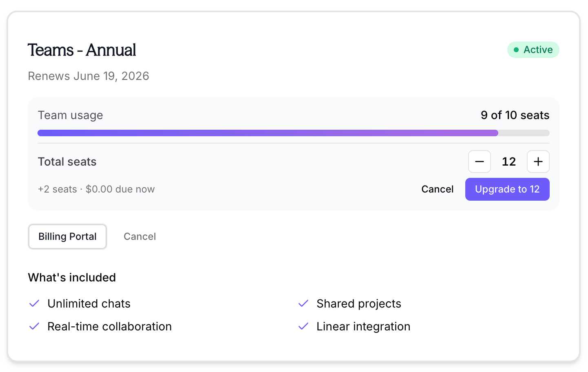The width and height of the screenshot is (588, 372).
Task: Click the Teams - Annual plan title
Action: click(82, 50)
